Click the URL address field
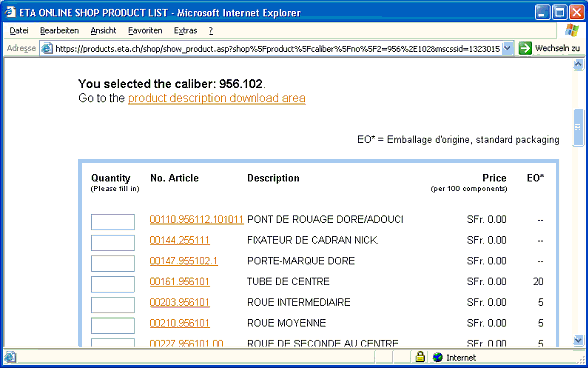This screenshot has height=368, width=588. point(278,48)
